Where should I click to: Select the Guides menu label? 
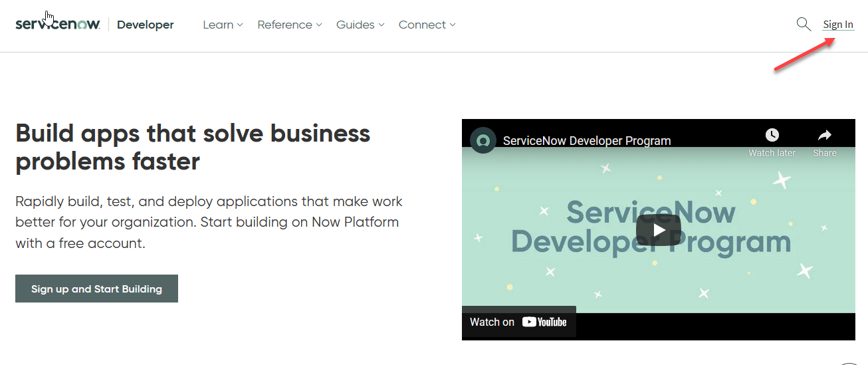pos(355,25)
